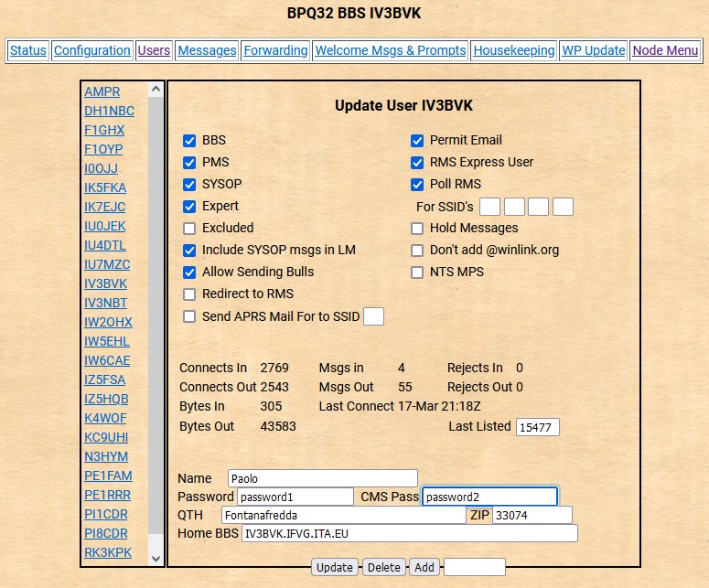Open the Messages page
The height and width of the screenshot is (588, 709).
pos(207,50)
